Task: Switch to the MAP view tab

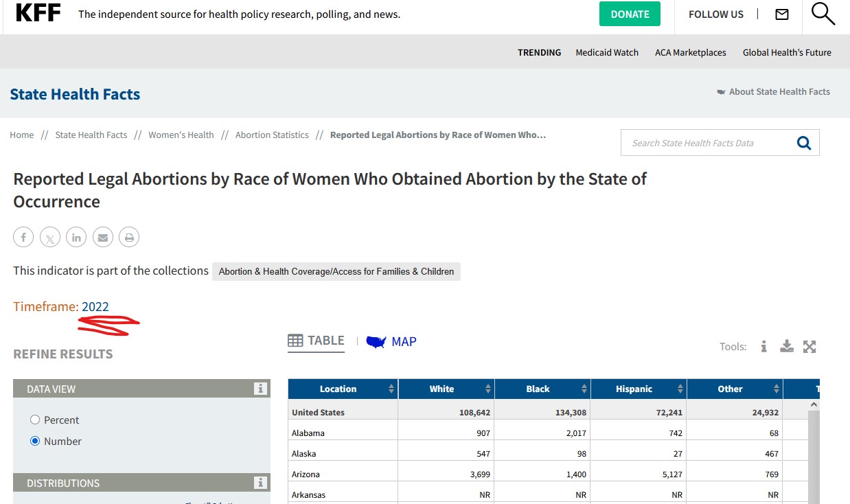Action: pyautogui.click(x=391, y=341)
